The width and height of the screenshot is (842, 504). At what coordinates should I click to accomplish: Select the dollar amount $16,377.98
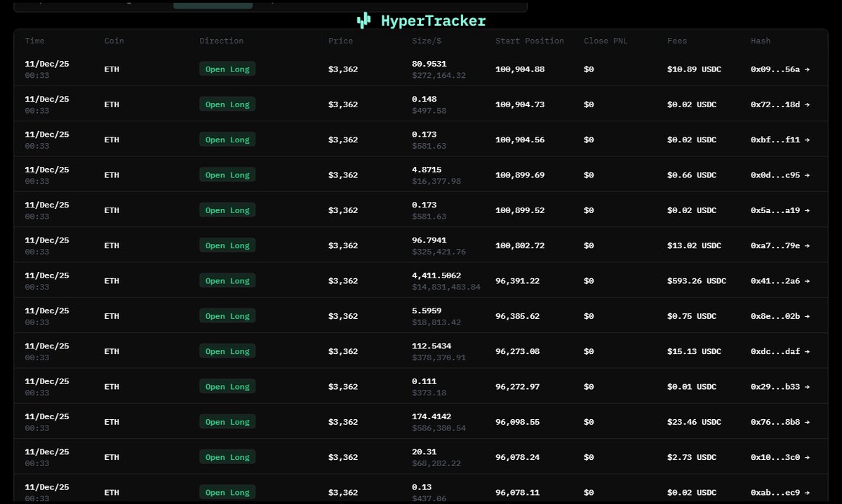click(x=436, y=182)
